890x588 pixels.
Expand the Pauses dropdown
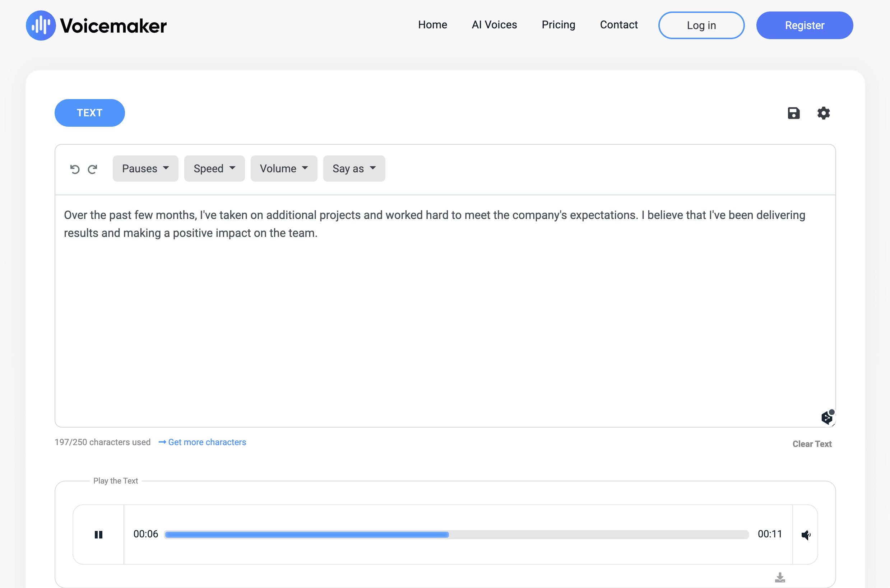[x=145, y=169]
